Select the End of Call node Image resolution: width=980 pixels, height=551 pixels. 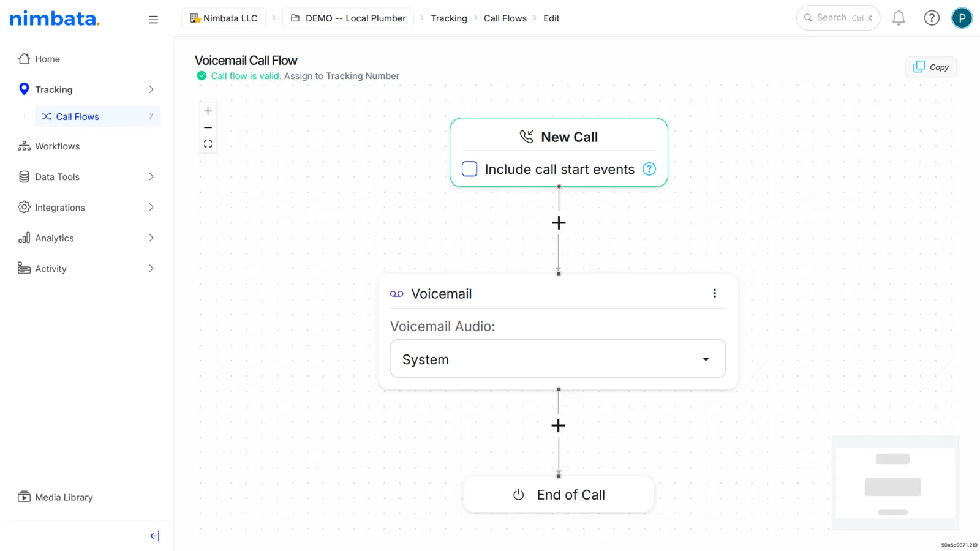559,495
